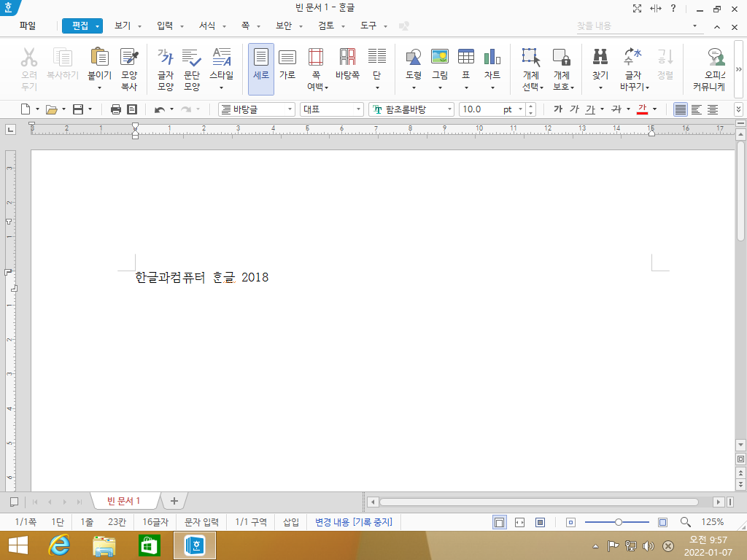Click the Undo arrow icon
Viewport: 747px width, 560px height.
pyautogui.click(x=160, y=109)
